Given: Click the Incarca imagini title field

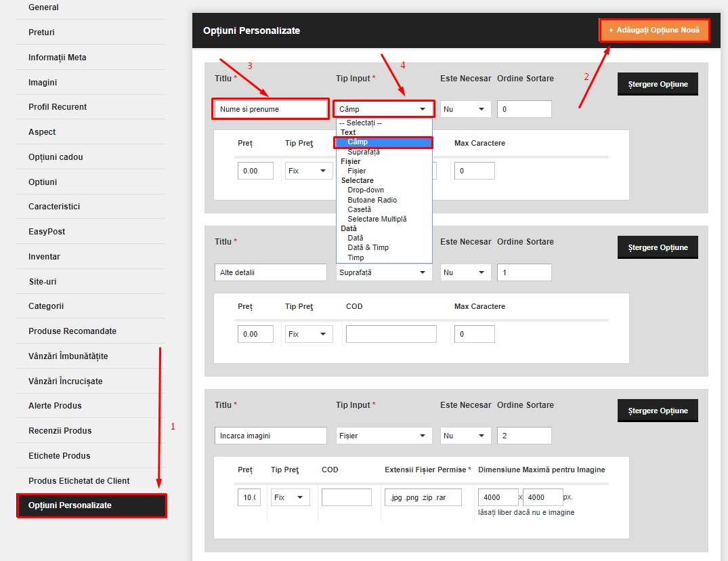Looking at the screenshot, I should (x=271, y=436).
